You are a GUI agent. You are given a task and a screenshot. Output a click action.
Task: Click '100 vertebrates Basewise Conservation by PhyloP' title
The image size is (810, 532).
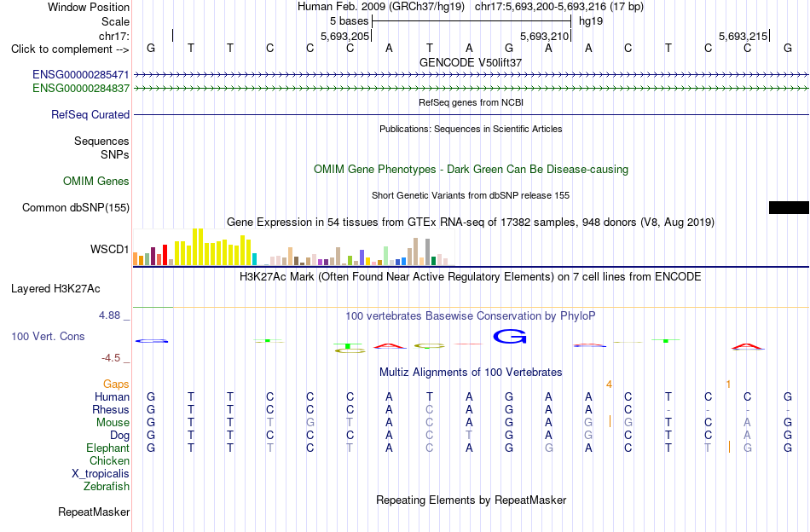[471, 315]
